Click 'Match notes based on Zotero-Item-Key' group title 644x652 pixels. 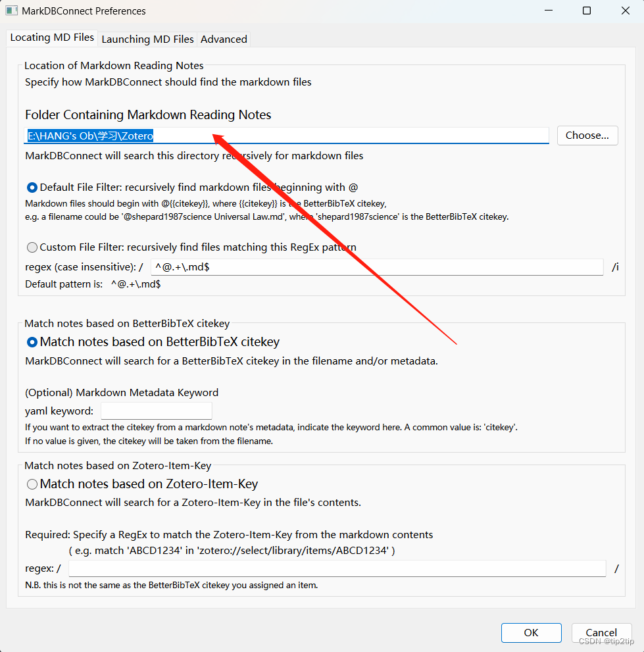[x=118, y=466]
